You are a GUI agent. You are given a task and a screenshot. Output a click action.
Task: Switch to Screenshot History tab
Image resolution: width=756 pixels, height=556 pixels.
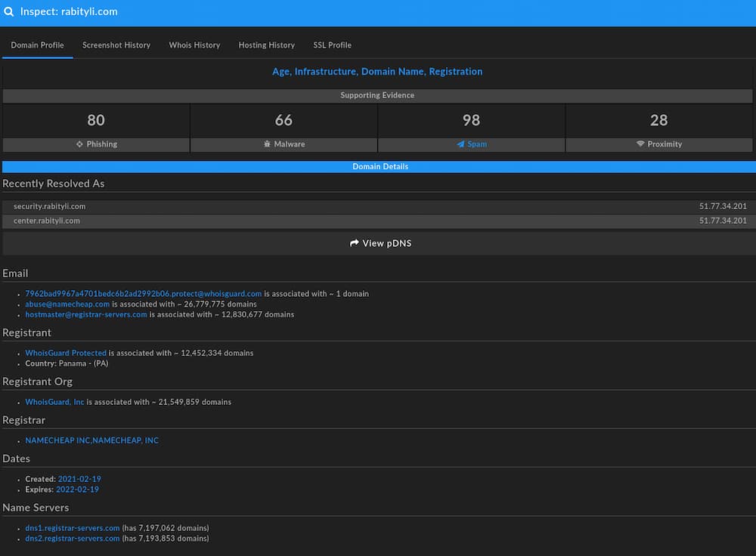[x=116, y=45]
